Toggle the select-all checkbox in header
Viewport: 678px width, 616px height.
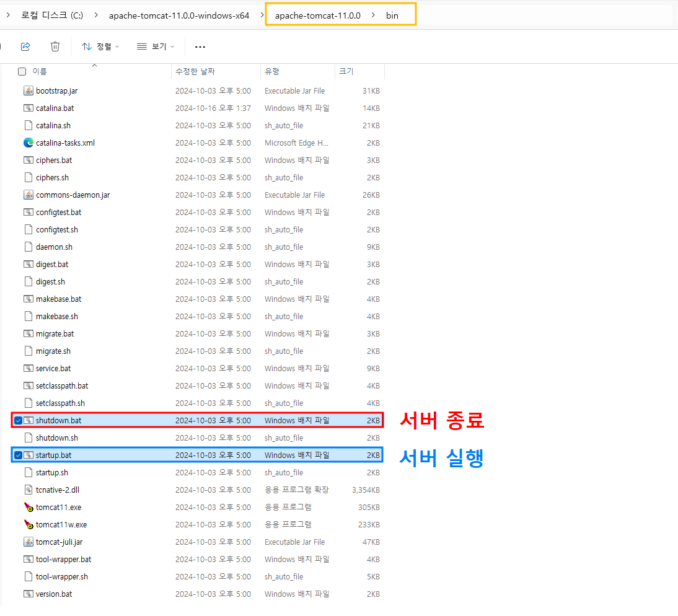(x=22, y=71)
